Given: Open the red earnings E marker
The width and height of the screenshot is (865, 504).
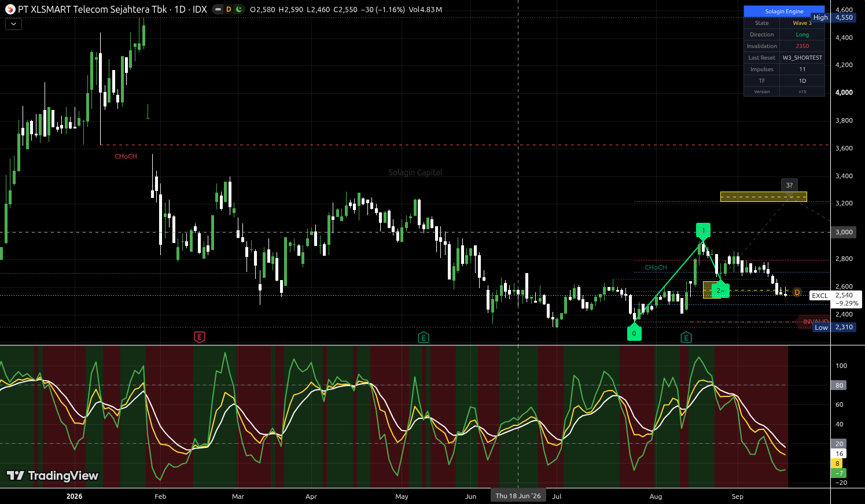Looking at the screenshot, I should 199,337.
